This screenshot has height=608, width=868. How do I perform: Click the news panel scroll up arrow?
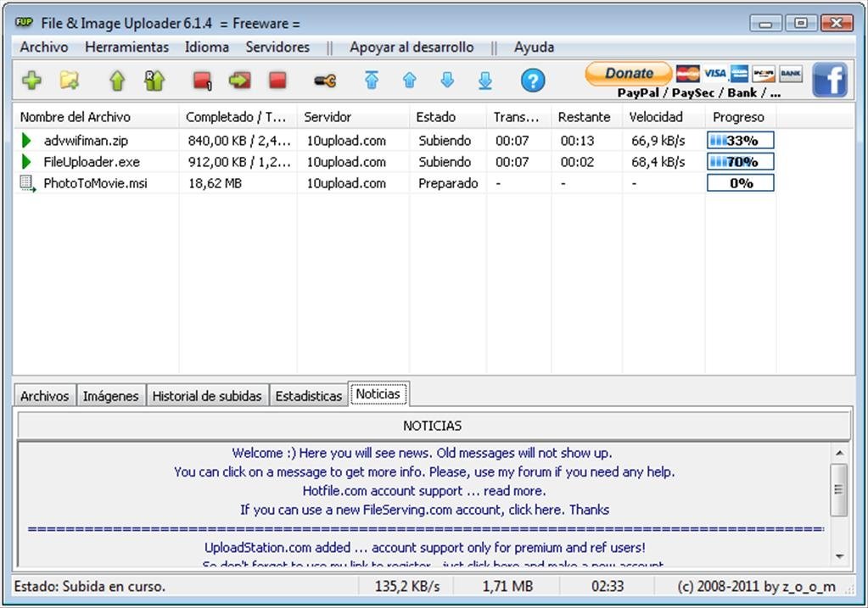840,453
